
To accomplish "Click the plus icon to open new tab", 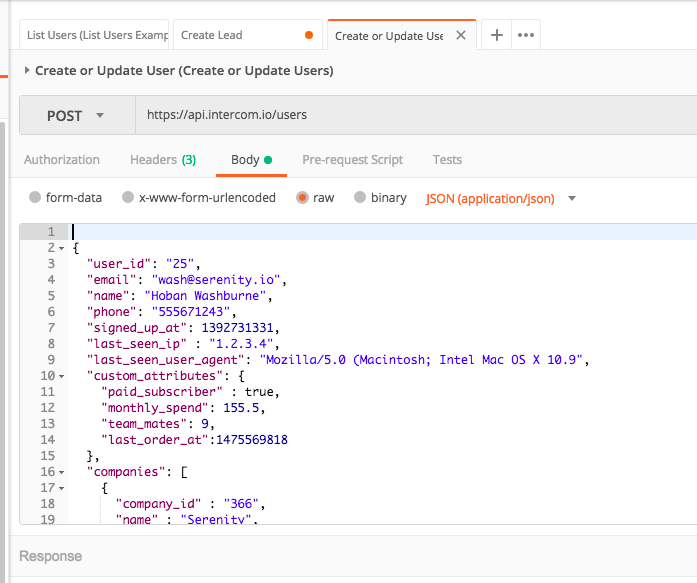I will 496,35.
